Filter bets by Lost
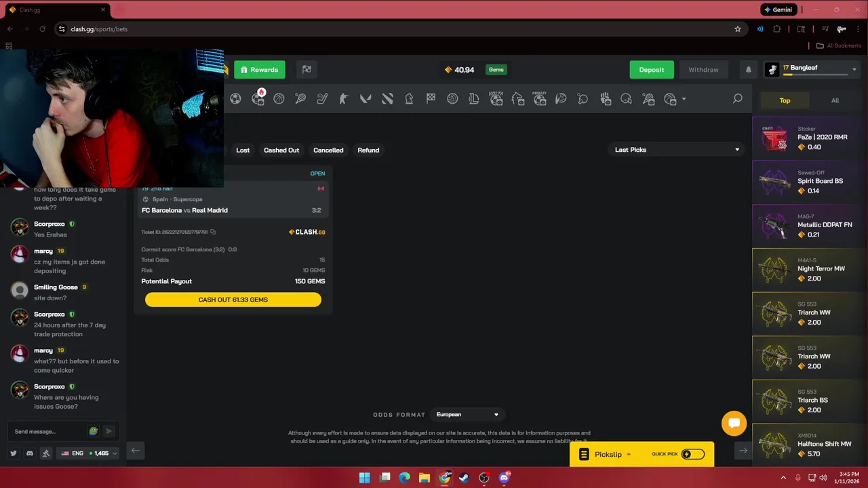Screen dimensions: 868x488 pos(243,150)
